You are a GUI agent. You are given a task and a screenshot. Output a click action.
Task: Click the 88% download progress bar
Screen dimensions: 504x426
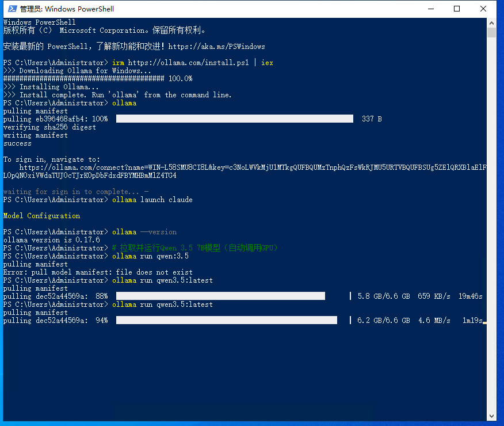(220, 296)
